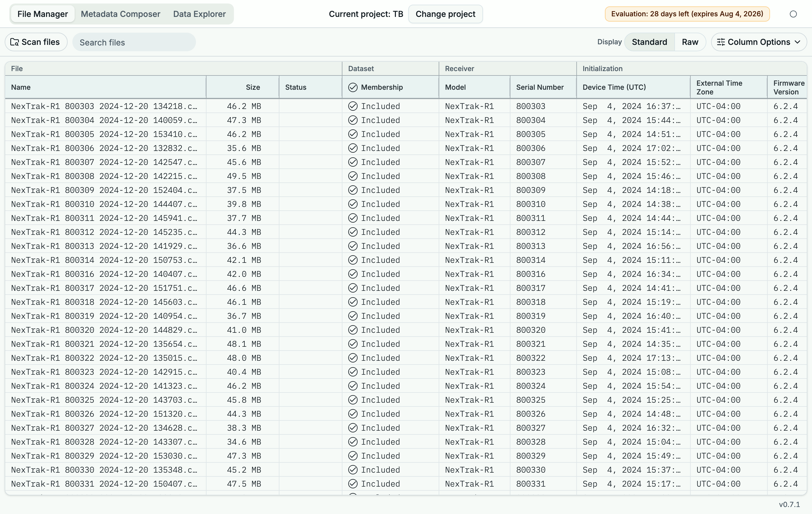Click the Included check icon for row 800306
The height and width of the screenshot is (514, 812).
click(353, 148)
